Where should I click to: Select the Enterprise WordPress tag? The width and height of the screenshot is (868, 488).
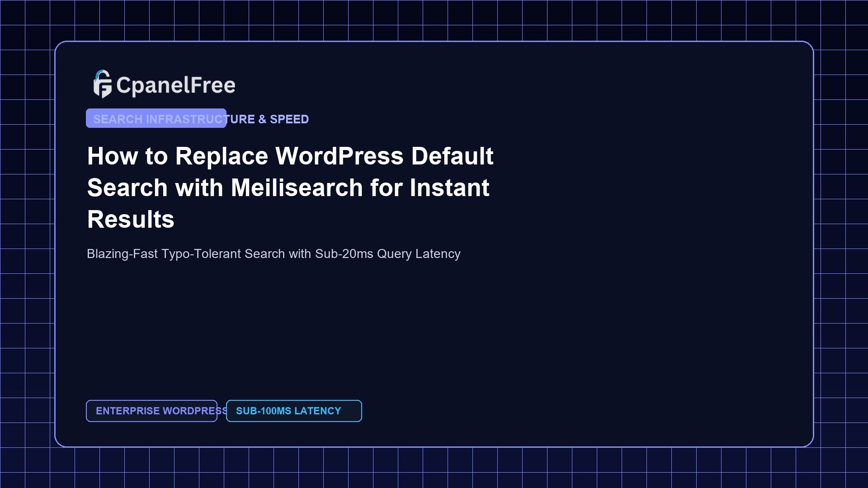coord(151,411)
